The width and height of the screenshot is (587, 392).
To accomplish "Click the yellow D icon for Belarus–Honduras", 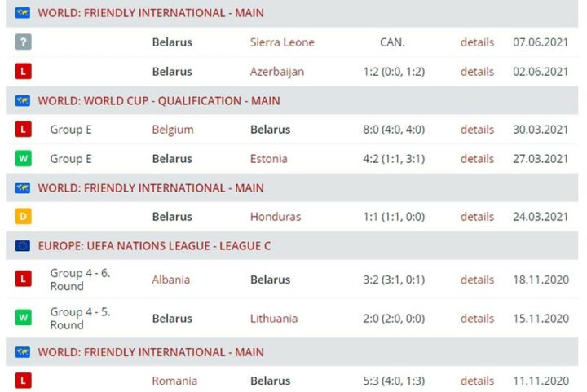I will [x=23, y=217].
